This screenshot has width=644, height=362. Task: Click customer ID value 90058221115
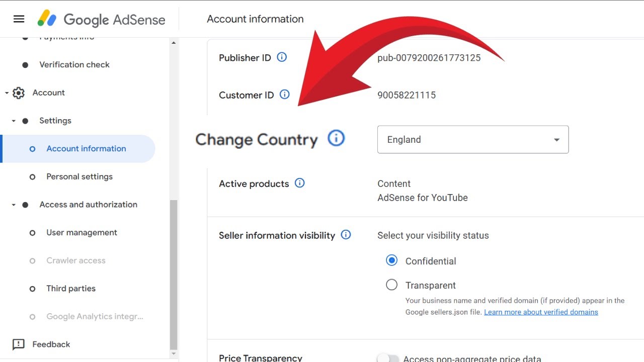(407, 95)
